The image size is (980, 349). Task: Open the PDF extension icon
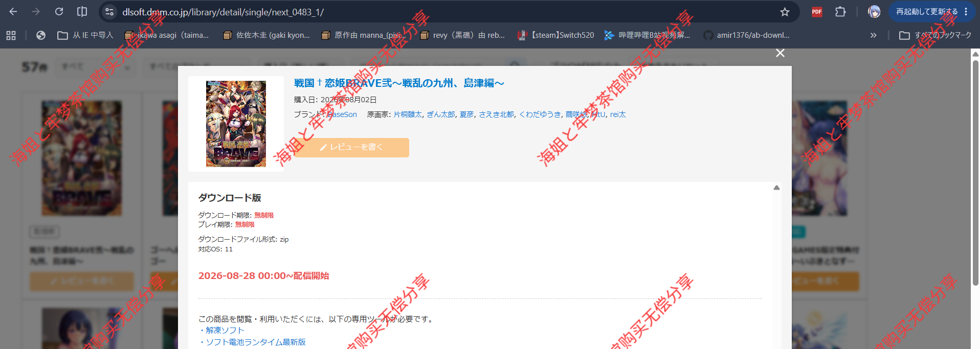click(817, 12)
